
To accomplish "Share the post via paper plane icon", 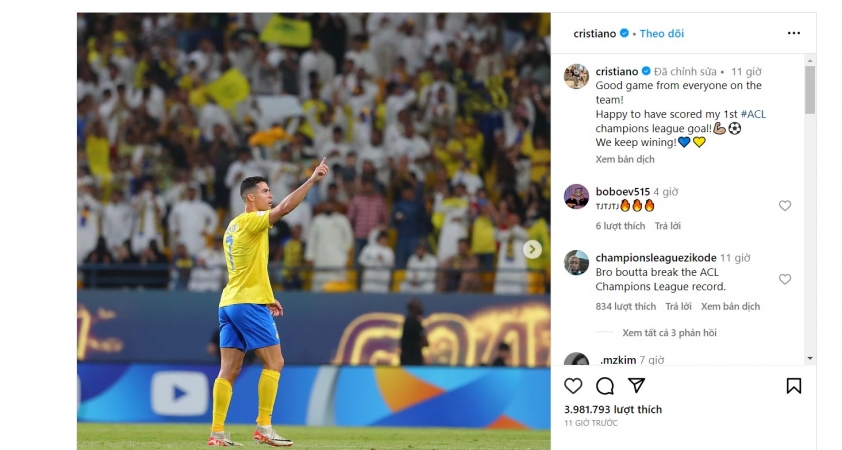I will pyautogui.click(x=636, y=385).
